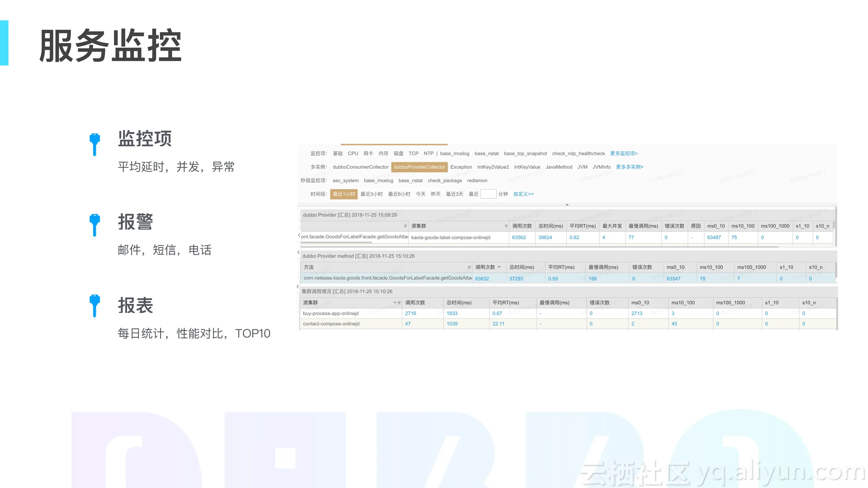Click the 源集群 column filter icon in dubbo Provider table
868x488 pixels.
click(x=506, y=226)
